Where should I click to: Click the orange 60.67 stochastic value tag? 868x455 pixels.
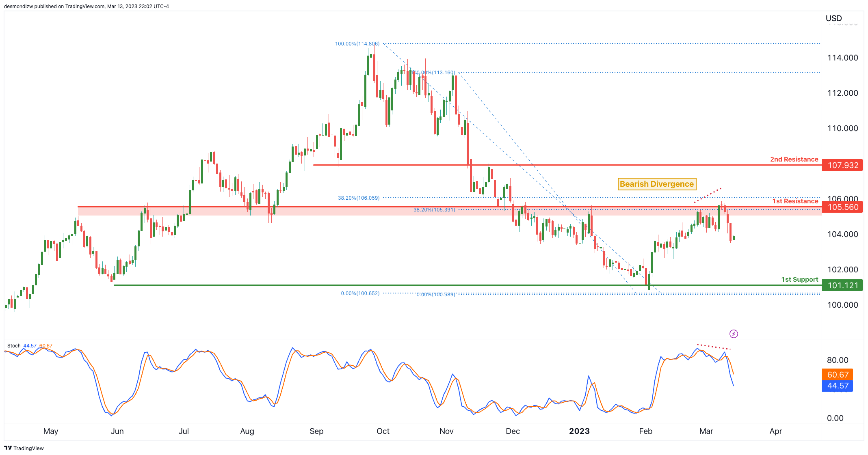click(x=838, y=375)
